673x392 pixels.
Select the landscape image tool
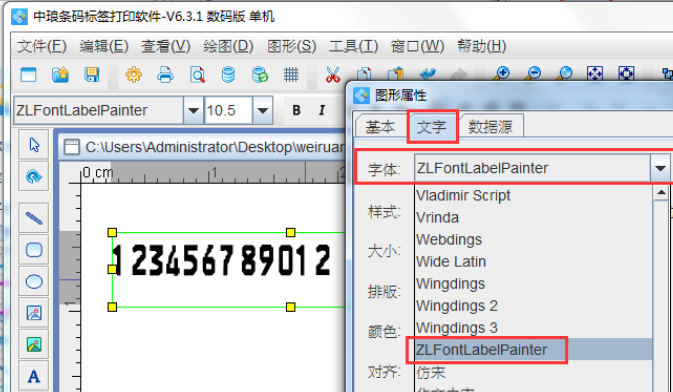point(34,344)
